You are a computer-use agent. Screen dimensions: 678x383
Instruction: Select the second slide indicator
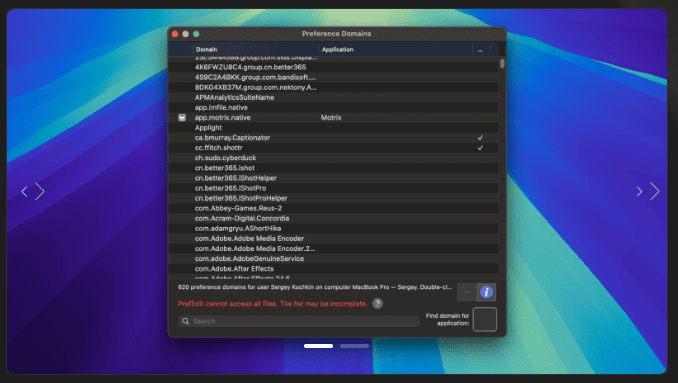(354, 346)
